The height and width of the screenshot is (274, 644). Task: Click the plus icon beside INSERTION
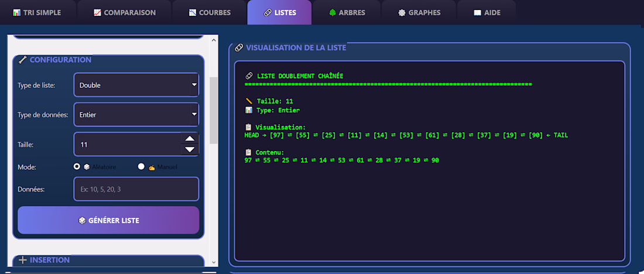23,260
